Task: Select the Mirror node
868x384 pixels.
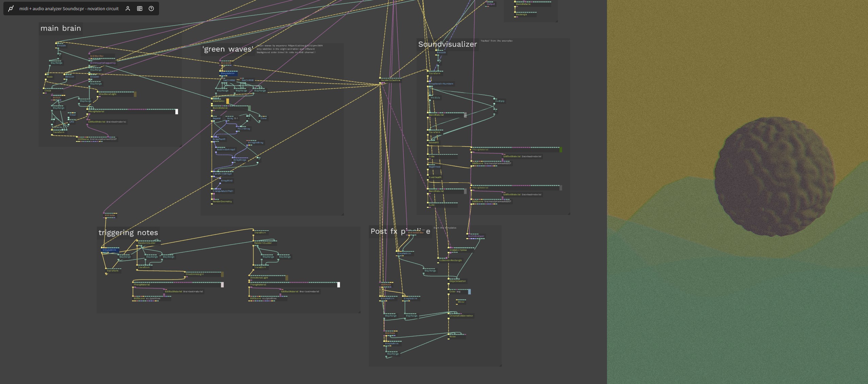Action: tap(461, 302)
